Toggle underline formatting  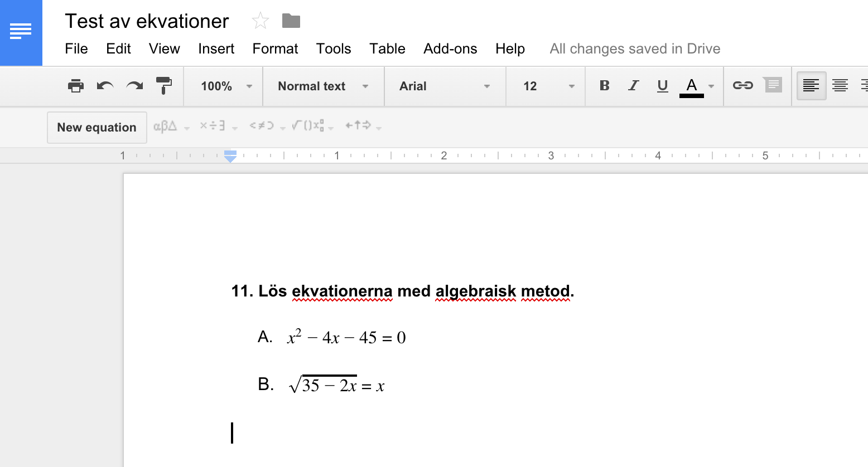(662, 86)
